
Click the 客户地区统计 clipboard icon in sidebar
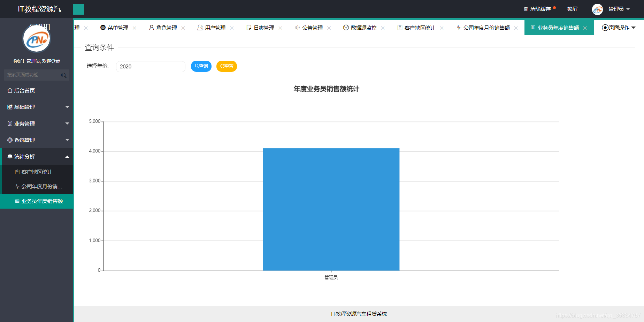(x=17, y=172)
